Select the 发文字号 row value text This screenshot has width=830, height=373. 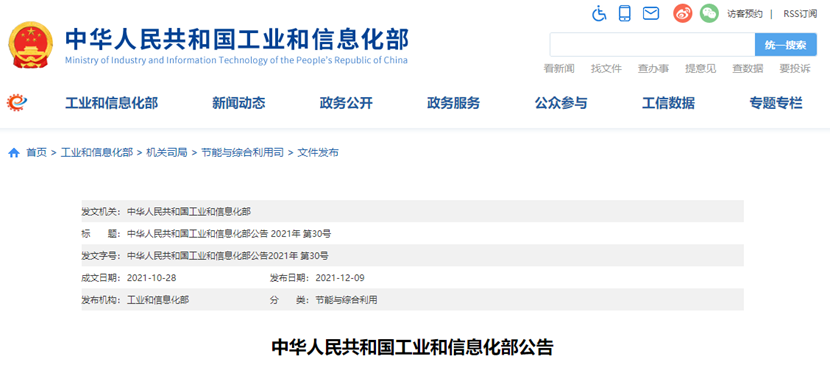coord(228,256)
